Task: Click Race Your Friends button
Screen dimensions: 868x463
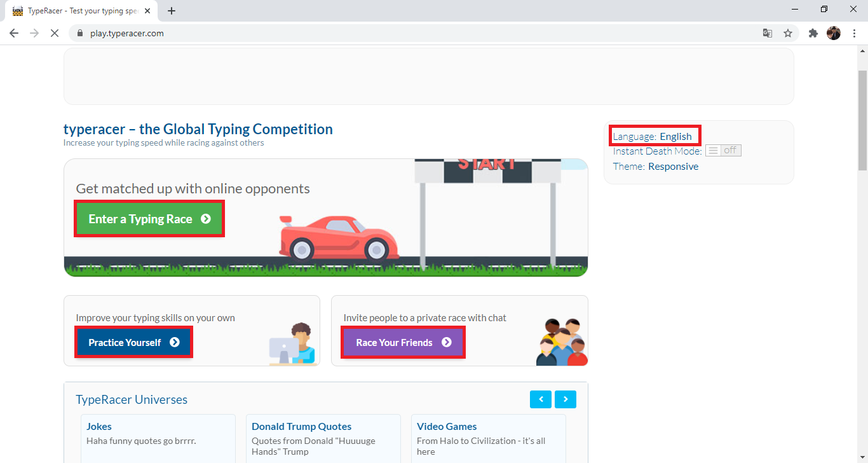Action: [403, 342]
